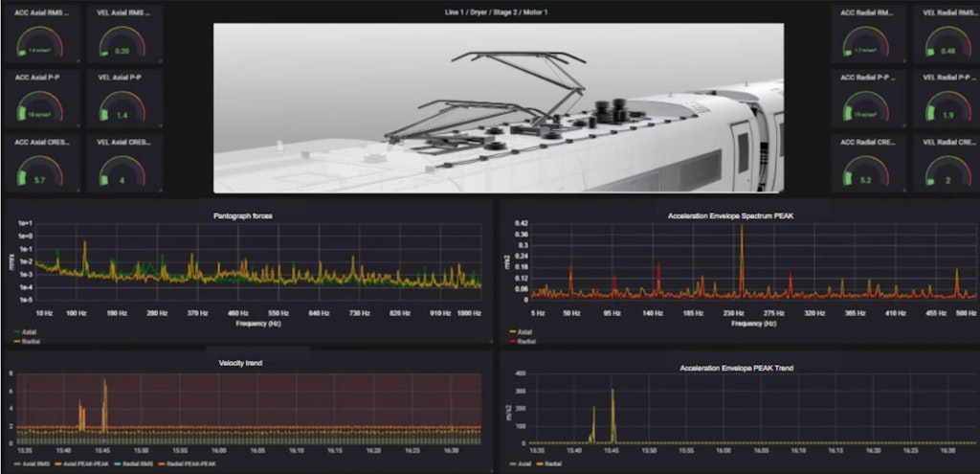The image size is (980, 474).
Task: Open the Line 1 / Dryer / Stage 2 / Motor 1 title menu
Action: pyautogui.click(x=498, y=11)
